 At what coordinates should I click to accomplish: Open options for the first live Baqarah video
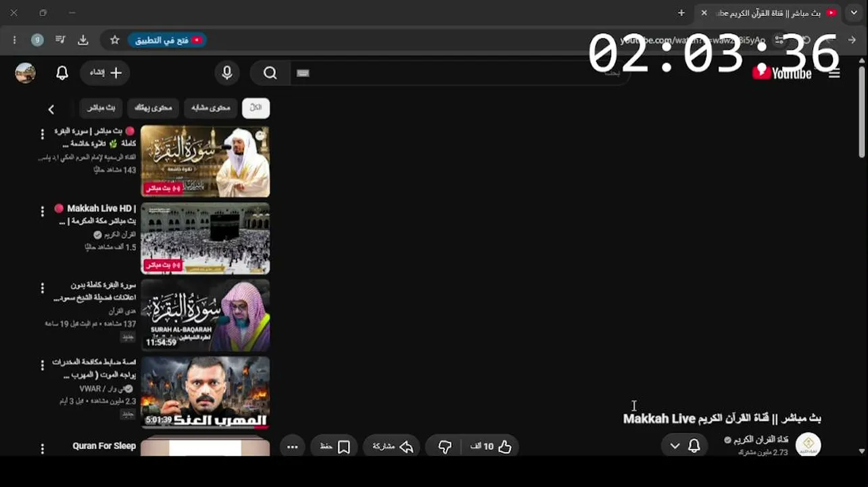(x=42, y=135)
